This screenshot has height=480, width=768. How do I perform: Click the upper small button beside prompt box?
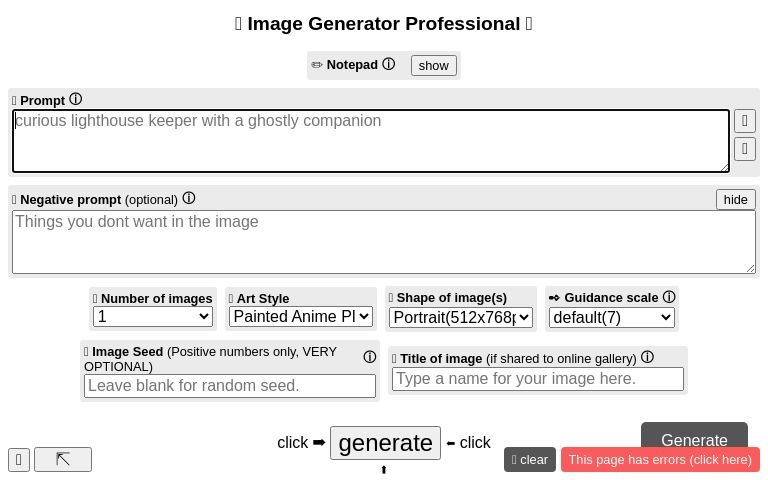[x=745, y=121]
